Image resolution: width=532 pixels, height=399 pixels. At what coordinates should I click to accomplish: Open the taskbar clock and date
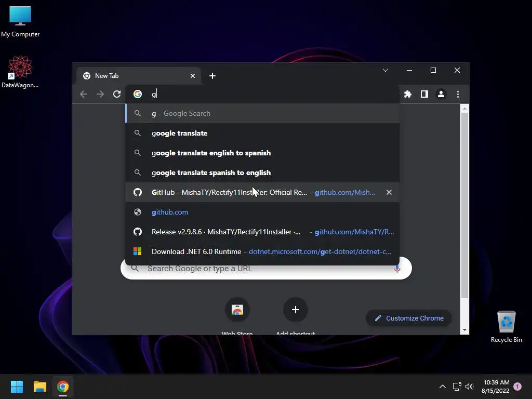(496, 387)
